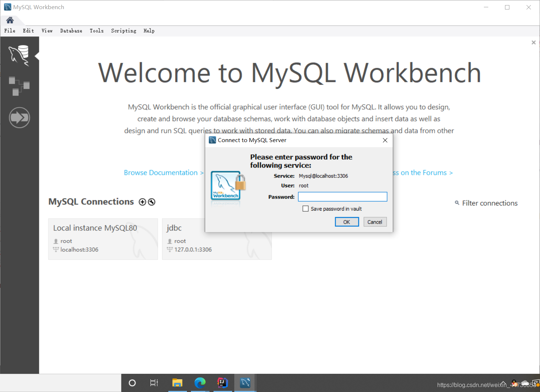Select MySQL Workbench taskbar icon
Image resolution: width=540 pixels, height=392 pixels.
pyautogui.click(x=245, y=383)
